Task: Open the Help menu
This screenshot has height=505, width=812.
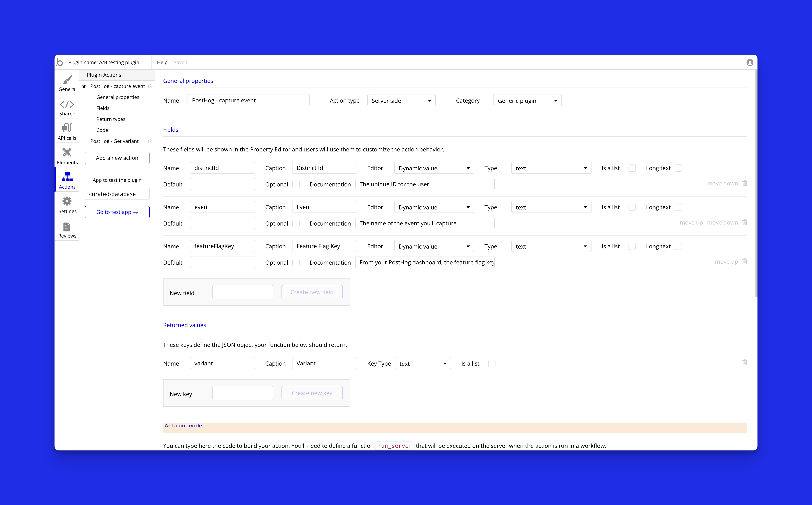Action: 162,62
